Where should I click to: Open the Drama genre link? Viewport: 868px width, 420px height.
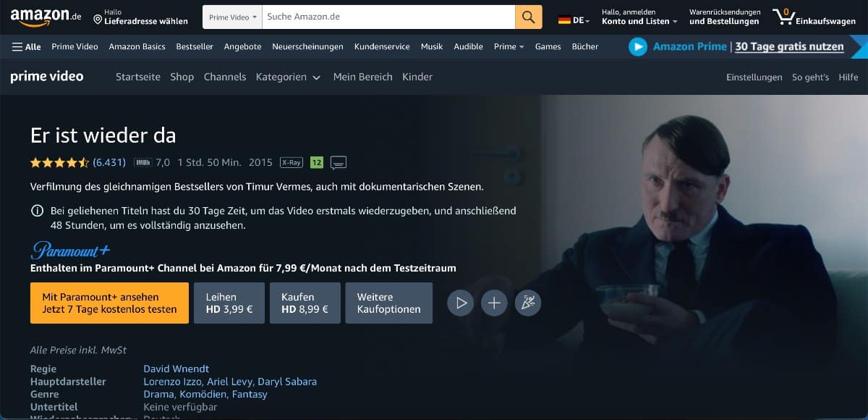point(158,395)
